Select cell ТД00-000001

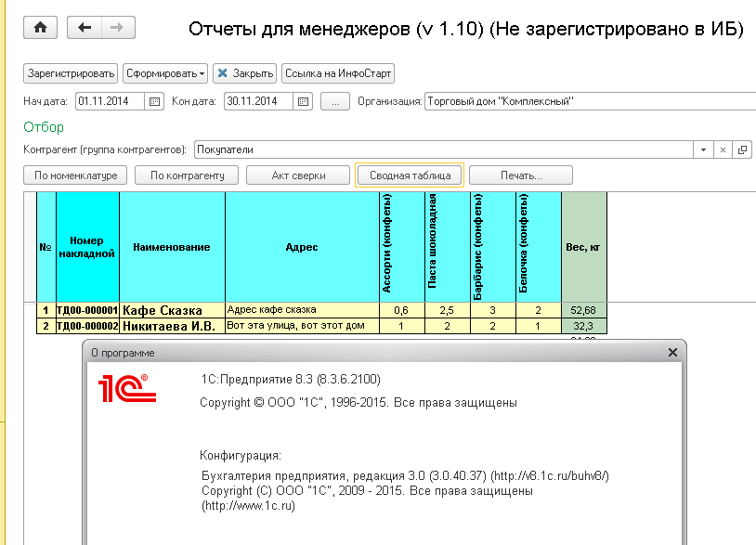(87, 310)
